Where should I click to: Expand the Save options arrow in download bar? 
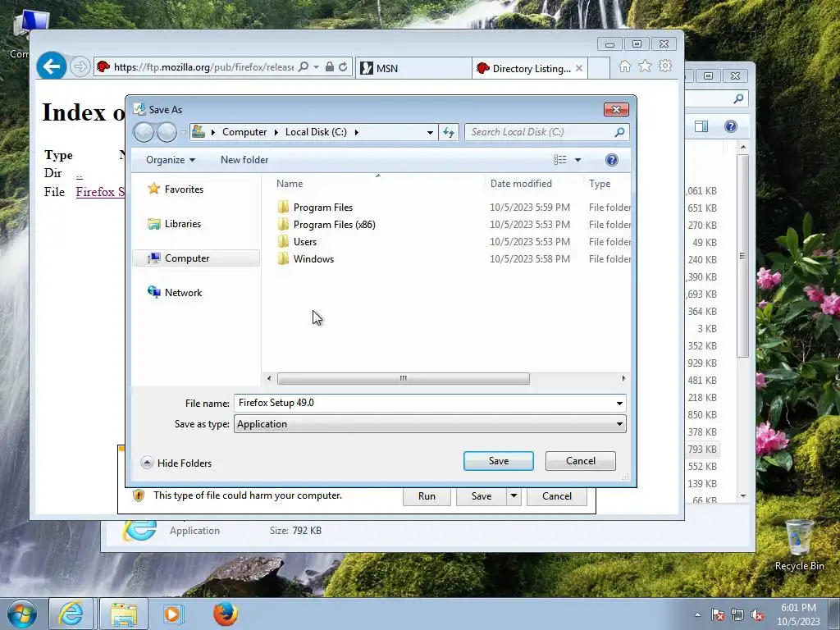(514, 496)
